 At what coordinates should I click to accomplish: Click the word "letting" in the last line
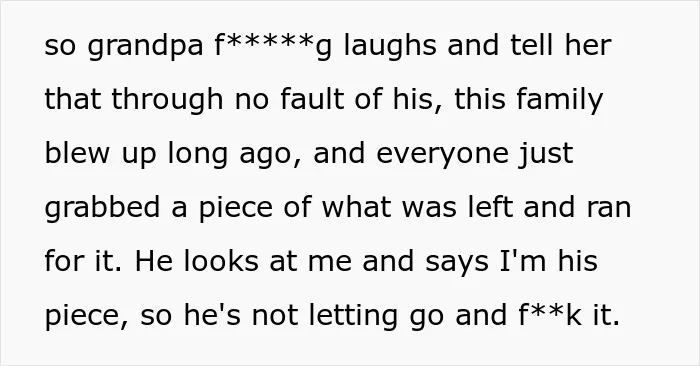pyautogui.click(x=353, y=316)
